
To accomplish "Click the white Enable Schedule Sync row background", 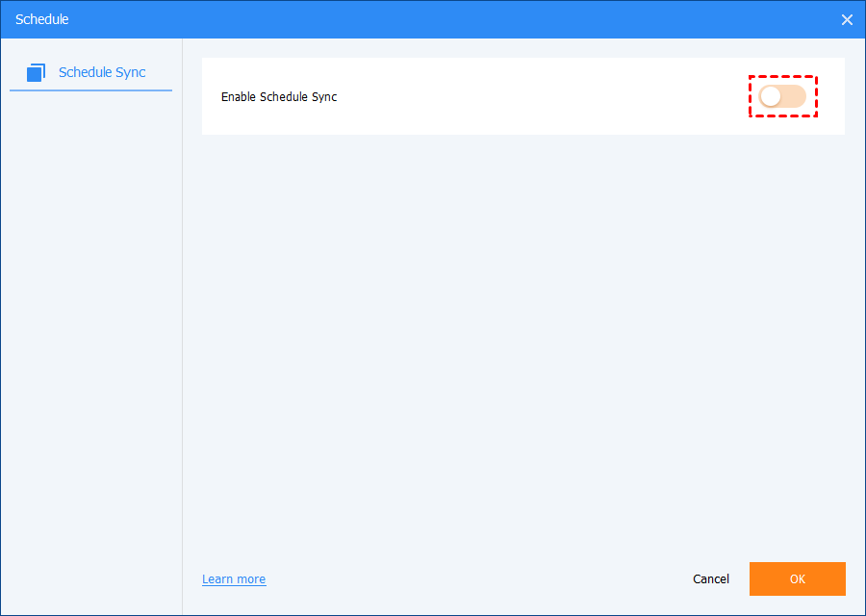I will (x=529, y=96).
